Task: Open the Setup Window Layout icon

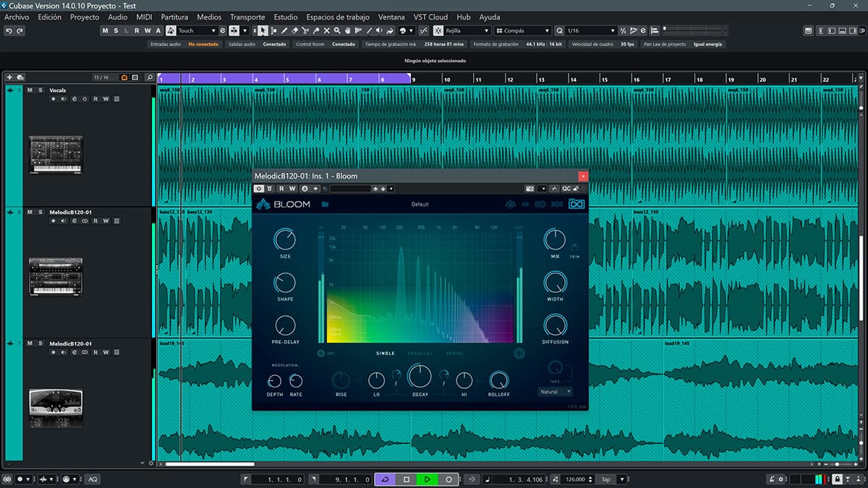Action: pos(862,30)
